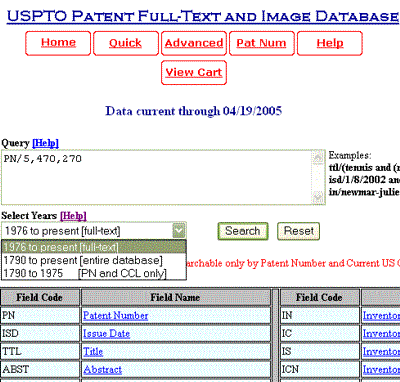Click the 'Select Years' label
The width and height of the screenshot is (400, 382).
29,216
